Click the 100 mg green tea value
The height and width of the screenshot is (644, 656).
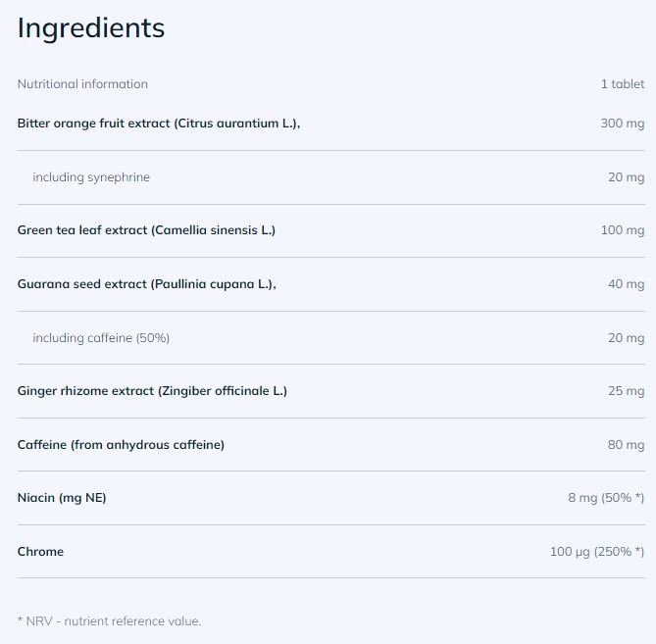(x=623, y=230)
